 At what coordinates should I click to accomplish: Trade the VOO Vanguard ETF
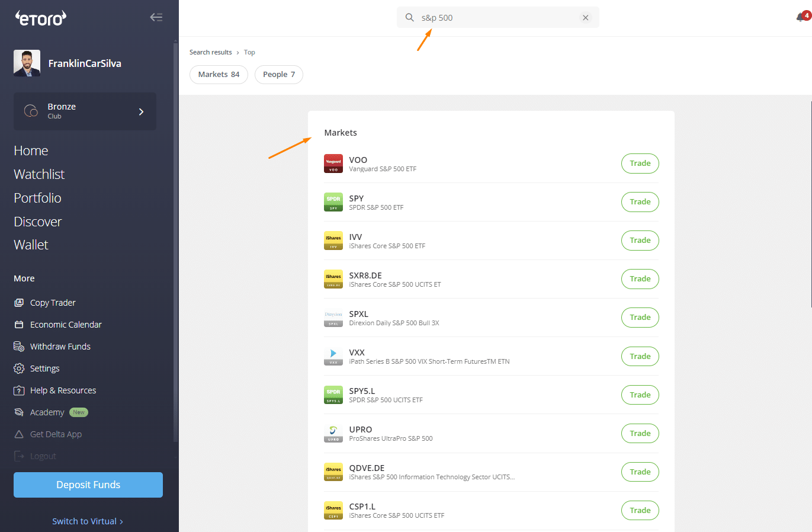640,164
